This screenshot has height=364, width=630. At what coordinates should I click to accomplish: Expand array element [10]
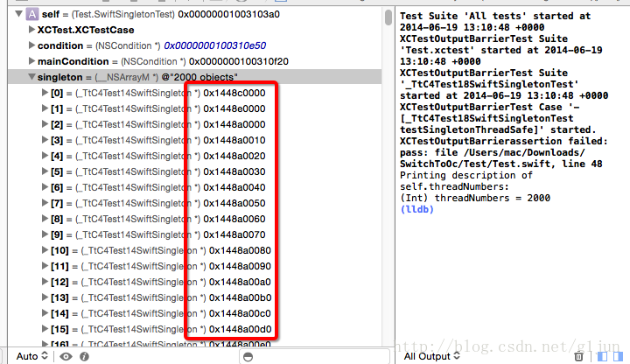click(45, 250)
